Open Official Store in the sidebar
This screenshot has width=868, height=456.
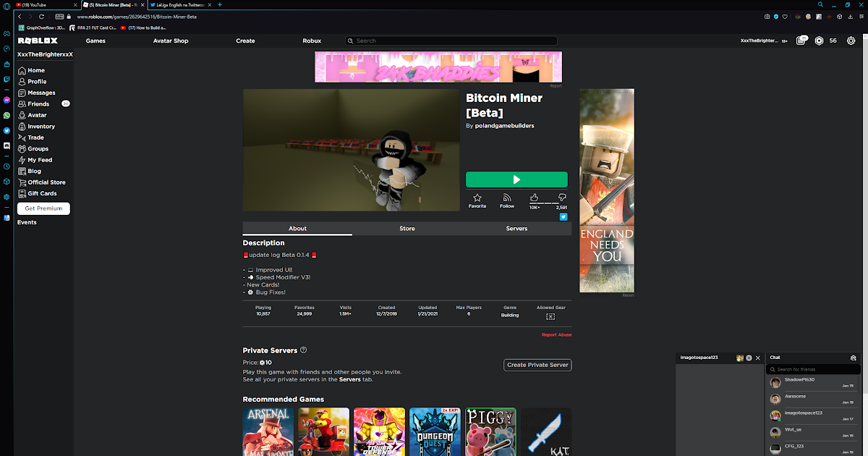click(42, 182)
